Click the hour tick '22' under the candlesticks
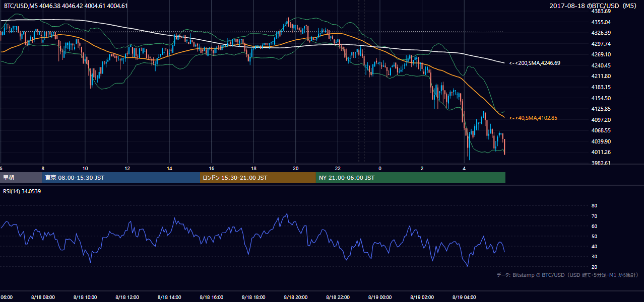Viewport: 644px width, 302px height. 338,169
